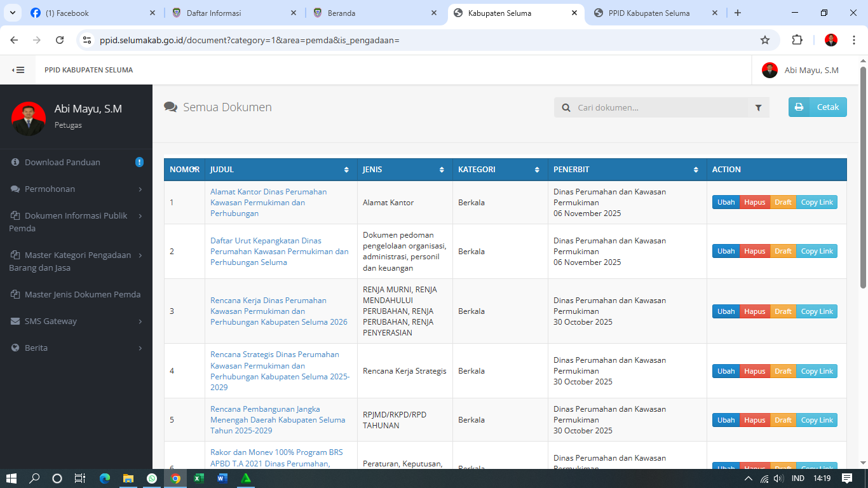Viewport: 868px width, 488px height.
Task: Expand the Berita sidebar menu
Action: click(76, 348)
